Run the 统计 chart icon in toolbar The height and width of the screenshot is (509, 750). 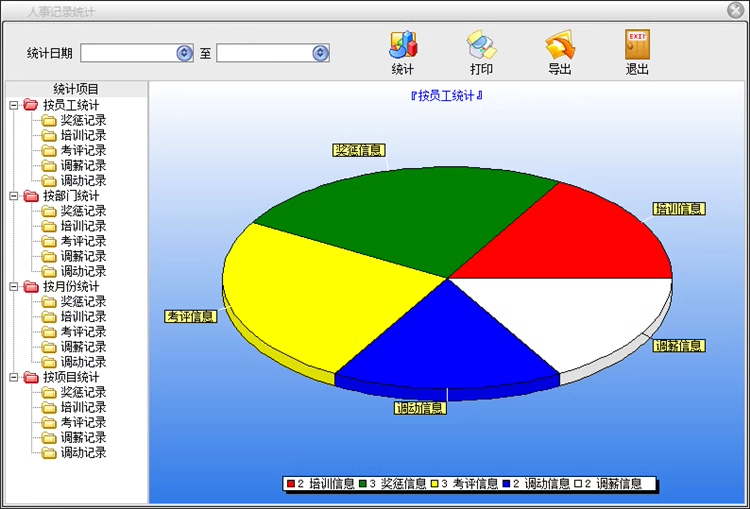point(403,44)
